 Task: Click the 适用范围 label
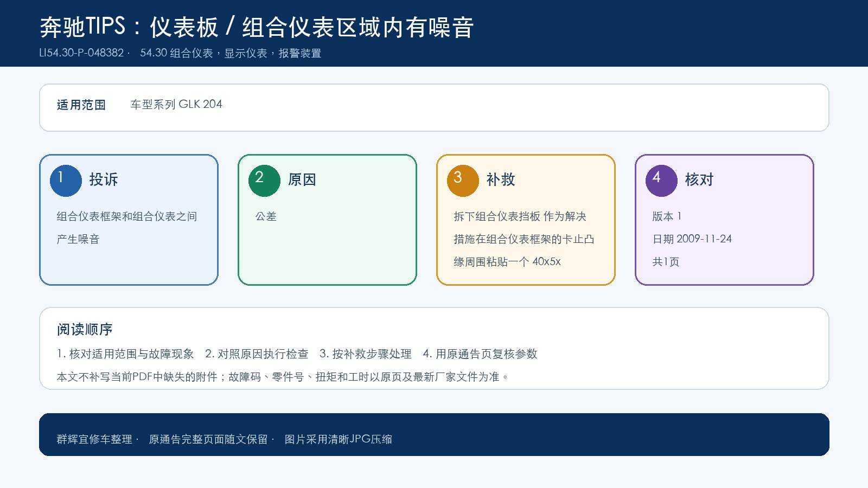click(x=81, y=105)
